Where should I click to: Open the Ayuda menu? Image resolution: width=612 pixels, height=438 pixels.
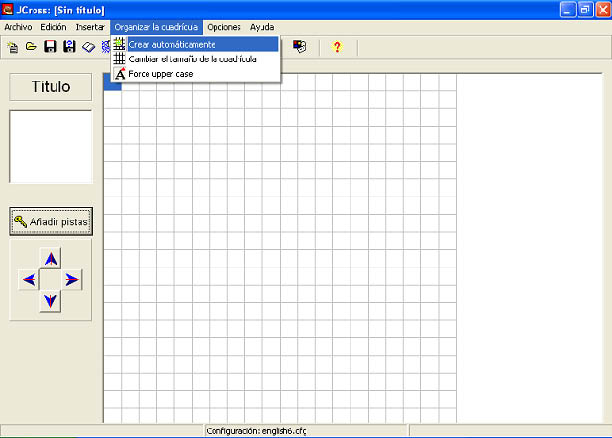262,27
